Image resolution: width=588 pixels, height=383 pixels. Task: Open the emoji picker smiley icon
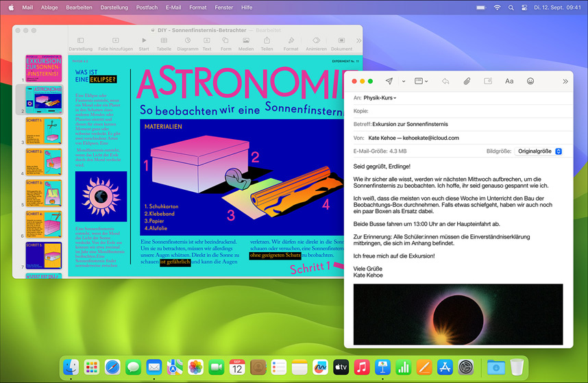(x=530, y=81)
